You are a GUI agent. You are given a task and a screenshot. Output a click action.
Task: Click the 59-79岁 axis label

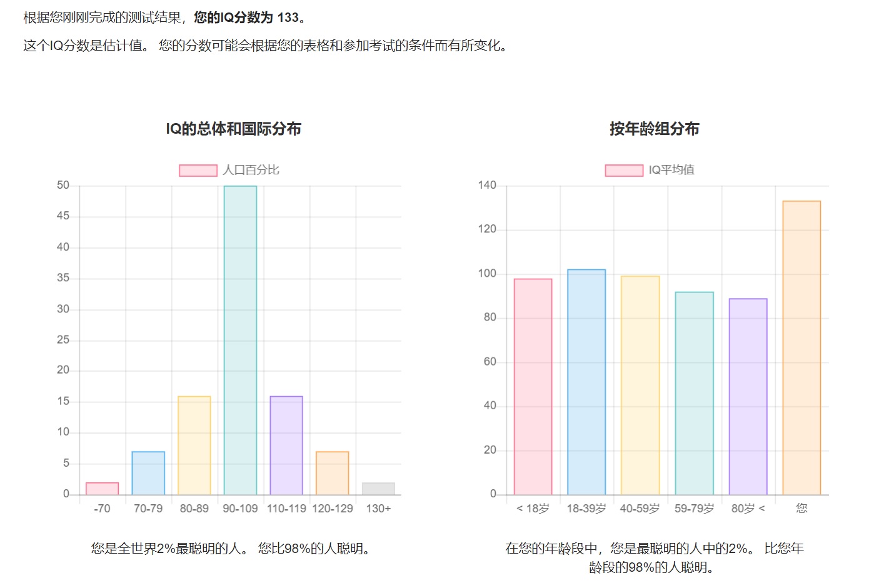[x=695, y=509]
